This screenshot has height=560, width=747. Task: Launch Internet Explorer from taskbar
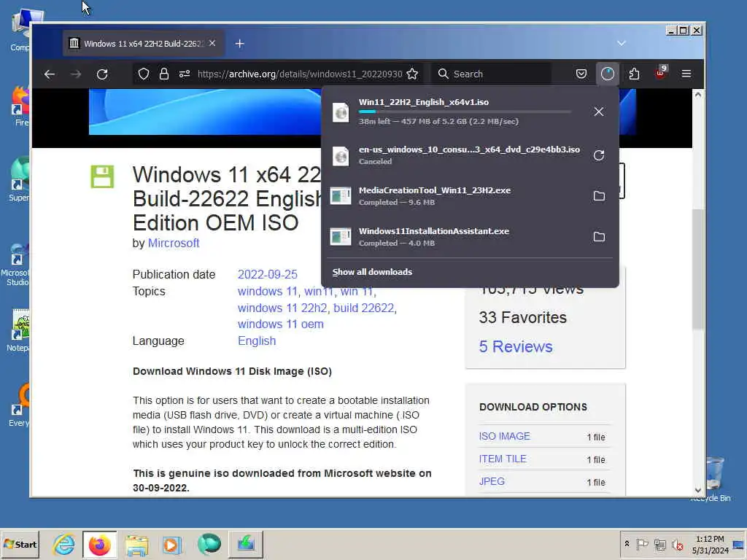point(64,544)
